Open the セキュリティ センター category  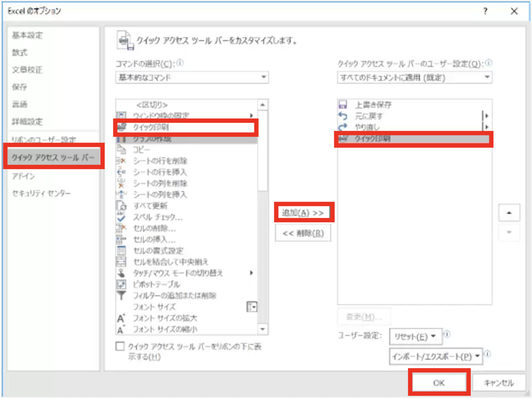point(42,193)
